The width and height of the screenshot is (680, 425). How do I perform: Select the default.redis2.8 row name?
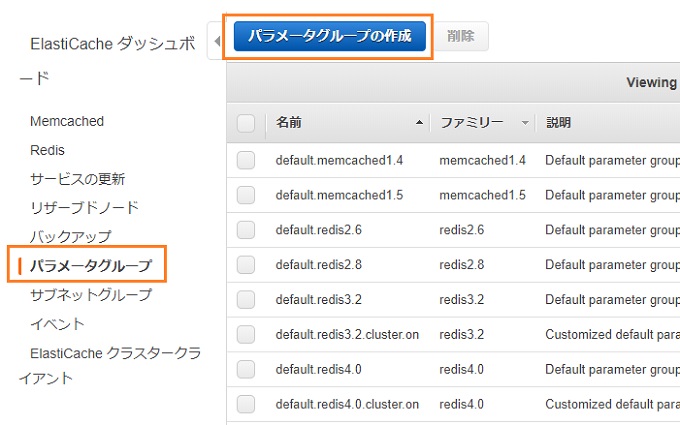[319, 265]
